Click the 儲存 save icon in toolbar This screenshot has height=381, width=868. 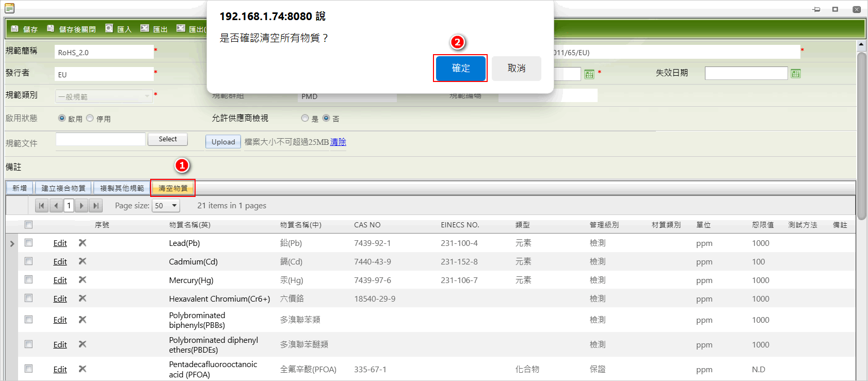point(15,28)
